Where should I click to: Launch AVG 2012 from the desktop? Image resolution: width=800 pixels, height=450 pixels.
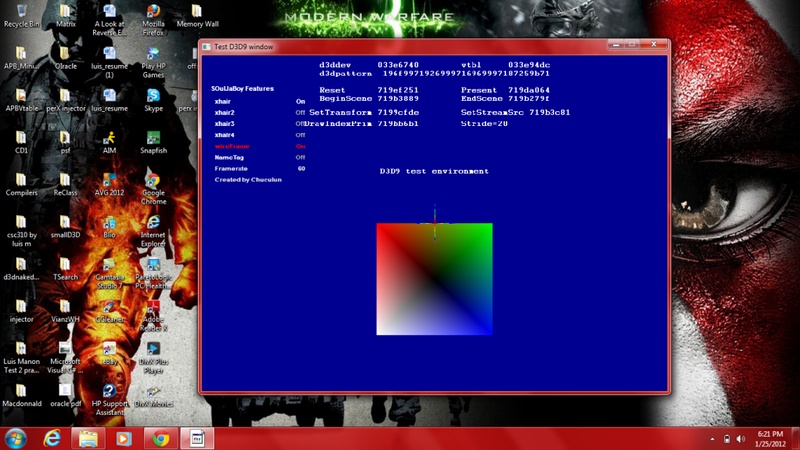click(109, 185)
